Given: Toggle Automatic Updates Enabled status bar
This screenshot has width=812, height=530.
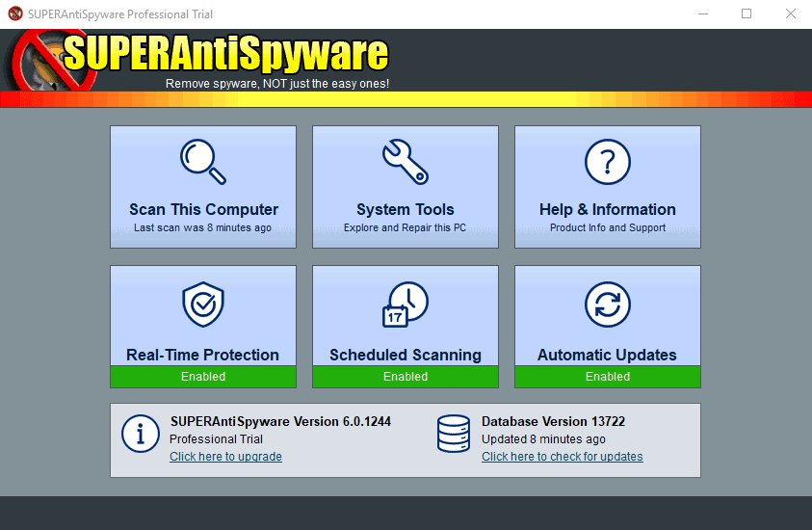Looking at the screenshot, I should 608,377.
